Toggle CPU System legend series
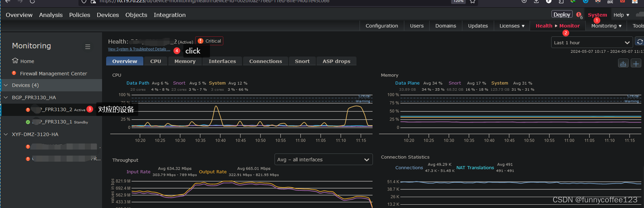644x208 pixels. (217, 83)
